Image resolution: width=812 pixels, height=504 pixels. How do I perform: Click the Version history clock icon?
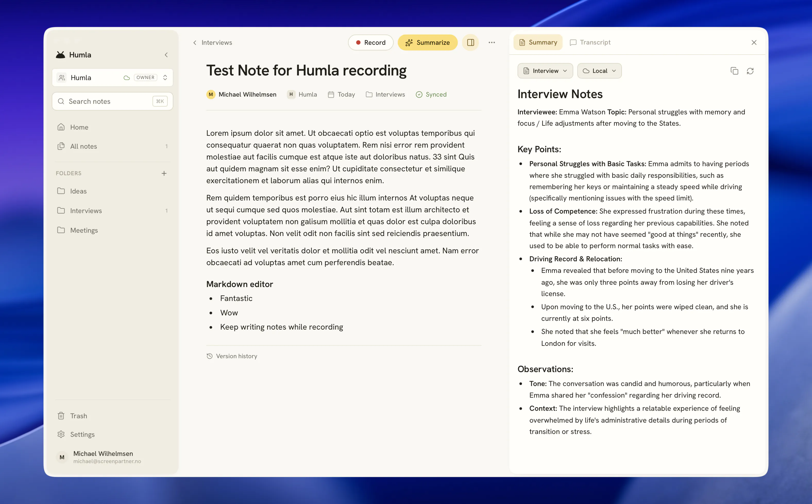[210, 356]
